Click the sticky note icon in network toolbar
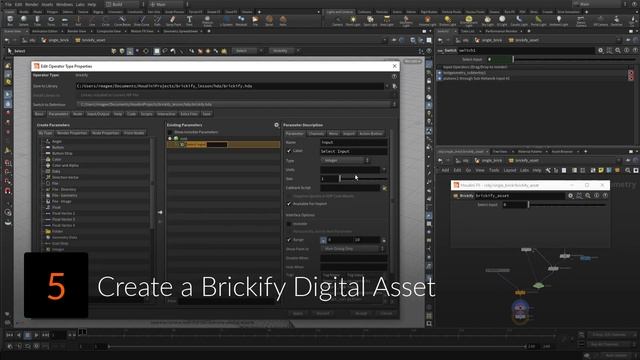The width and height of the screenshot is (640, 360). (x=601, y=170)
